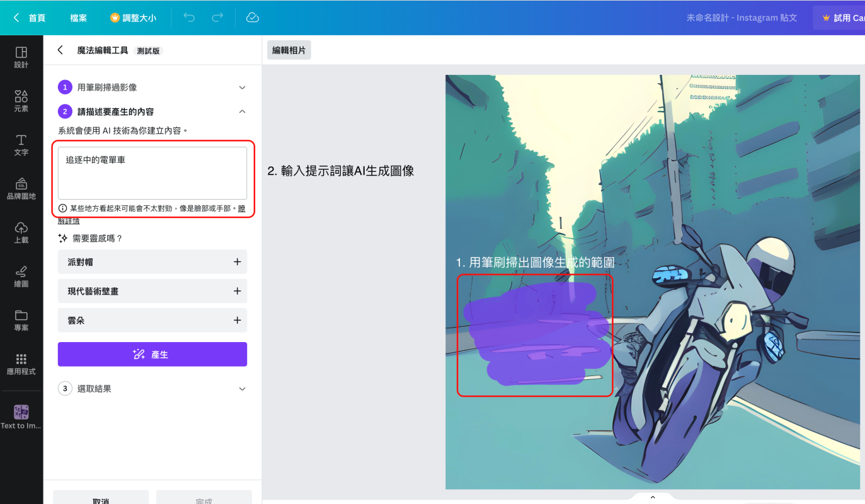This screenshot has width=865, height=504.
Task: Click the prompt text field containing 追逐中的電單車
Action: 152,173
